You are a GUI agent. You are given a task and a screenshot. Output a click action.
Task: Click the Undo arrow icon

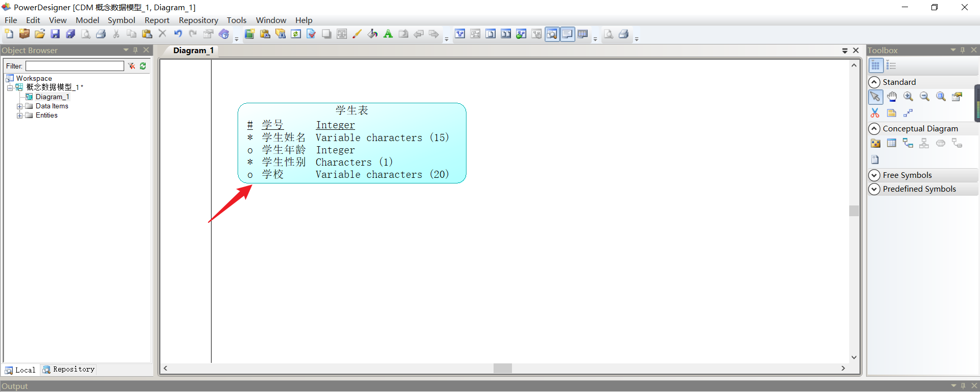click(178, 34)
